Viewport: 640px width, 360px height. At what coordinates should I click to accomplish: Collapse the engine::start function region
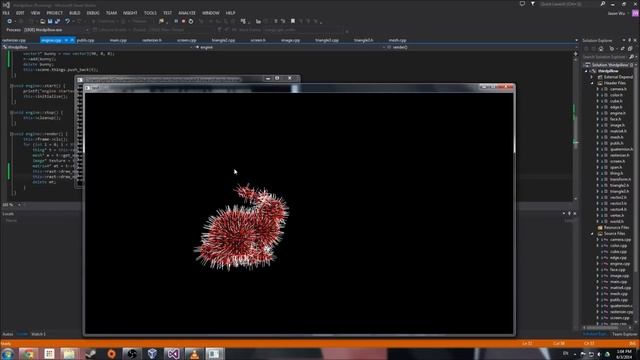(x=12, y=86)
